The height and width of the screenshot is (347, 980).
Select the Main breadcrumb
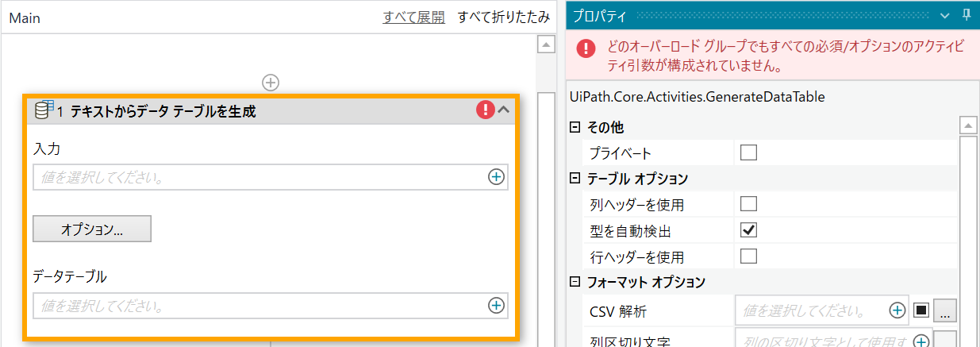[25, 17]
